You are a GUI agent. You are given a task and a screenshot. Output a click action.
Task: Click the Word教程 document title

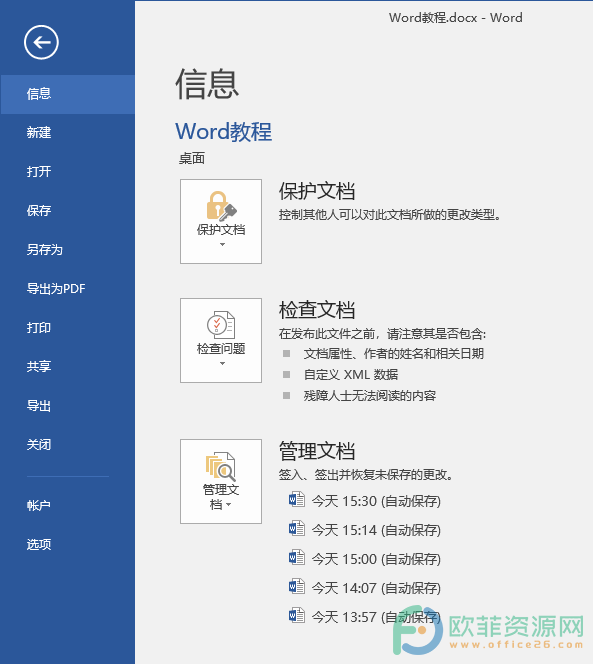224,131
